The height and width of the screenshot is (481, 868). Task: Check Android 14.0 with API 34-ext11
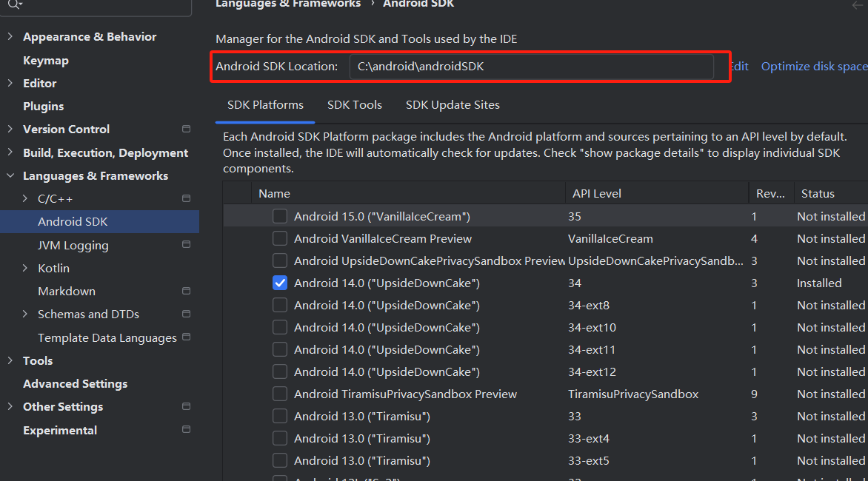280,349
